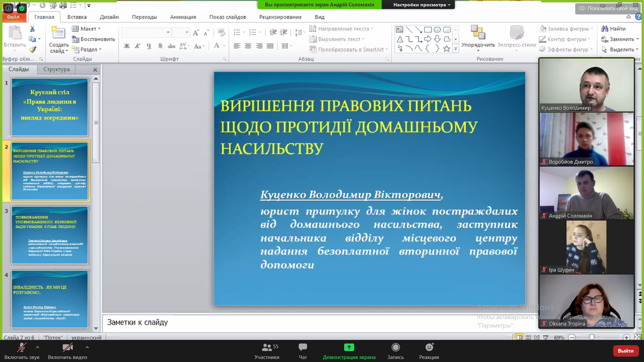Close the slides pane
Screen dimensions: 644x362
click(95, 70)
